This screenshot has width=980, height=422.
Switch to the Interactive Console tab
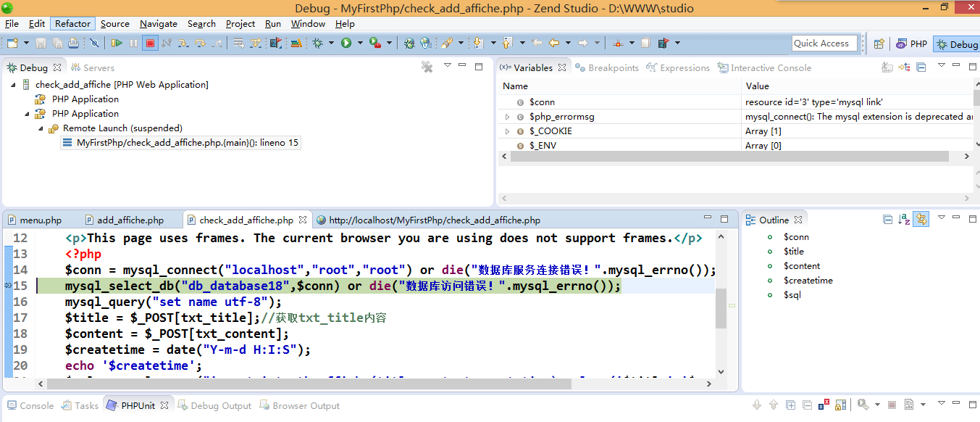click(x=764, y=67)
